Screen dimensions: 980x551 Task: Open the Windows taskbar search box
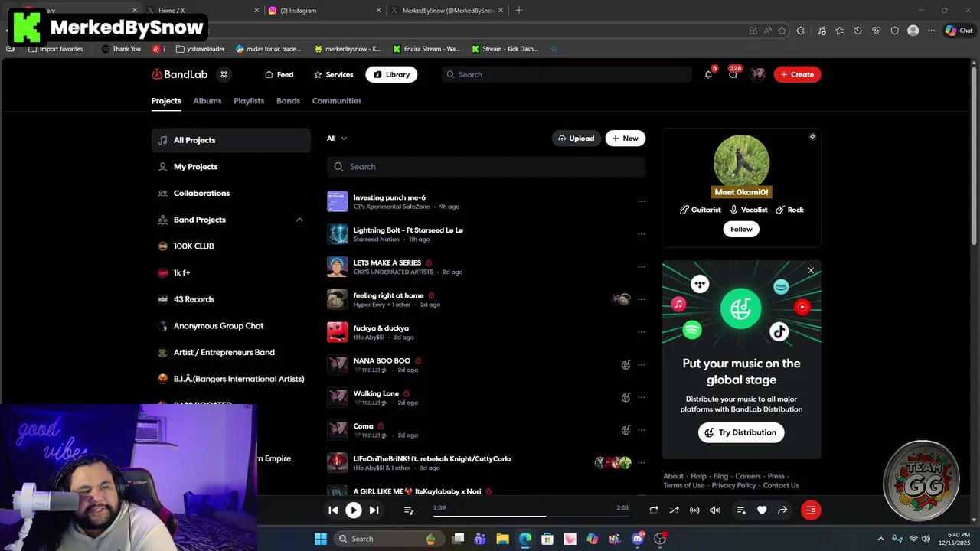(388, 539)
